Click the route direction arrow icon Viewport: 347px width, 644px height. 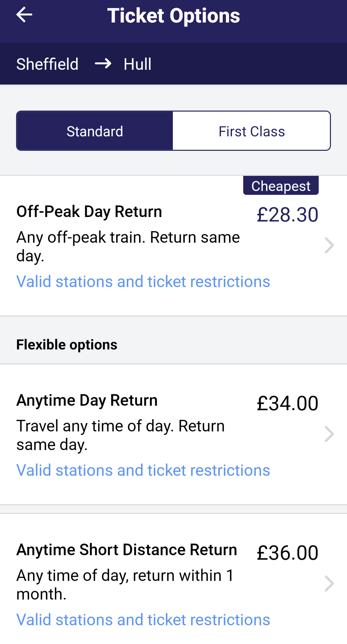pyautogui.click(x=103, y=64)
